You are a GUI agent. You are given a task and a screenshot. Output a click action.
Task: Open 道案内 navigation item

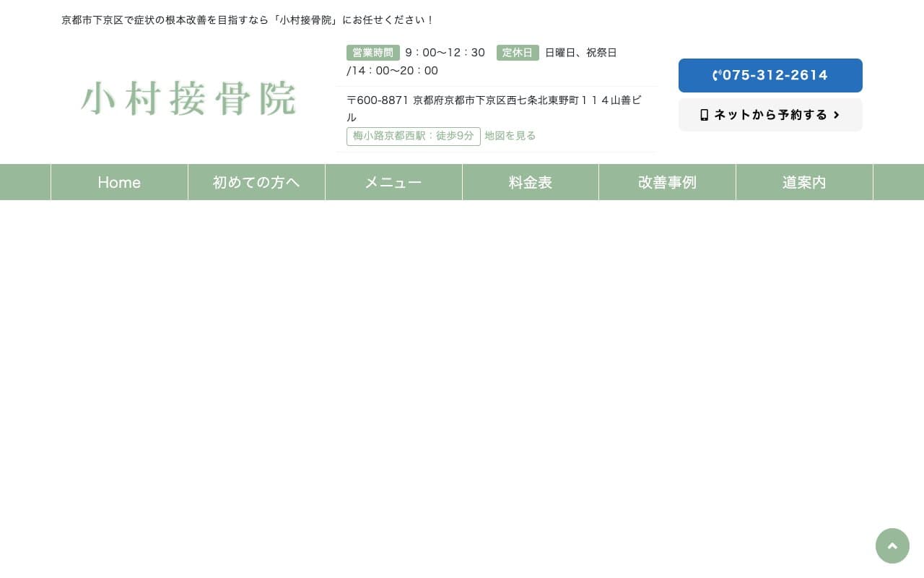pyautogui.click(x=804, y=182)
